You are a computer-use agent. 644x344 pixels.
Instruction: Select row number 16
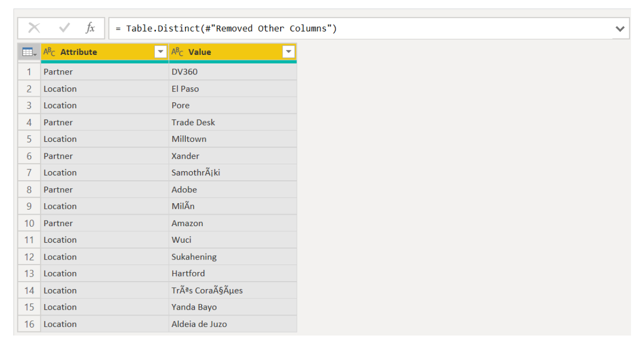29,324
